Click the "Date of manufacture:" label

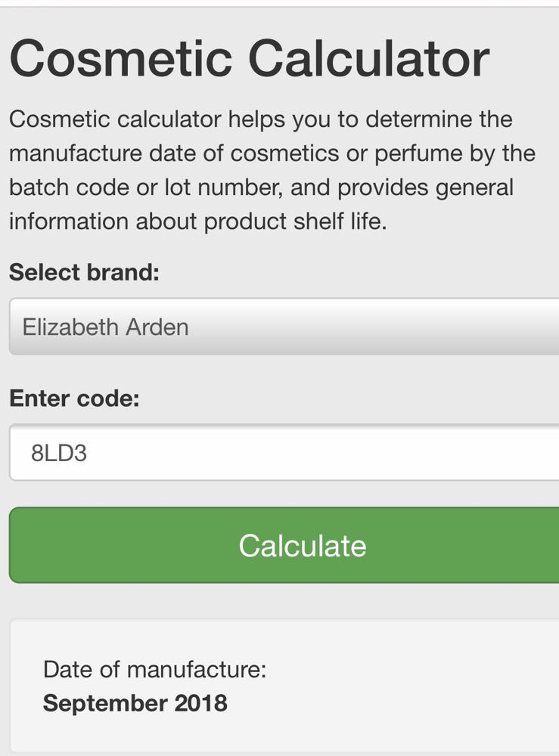(x=155, y=669)
